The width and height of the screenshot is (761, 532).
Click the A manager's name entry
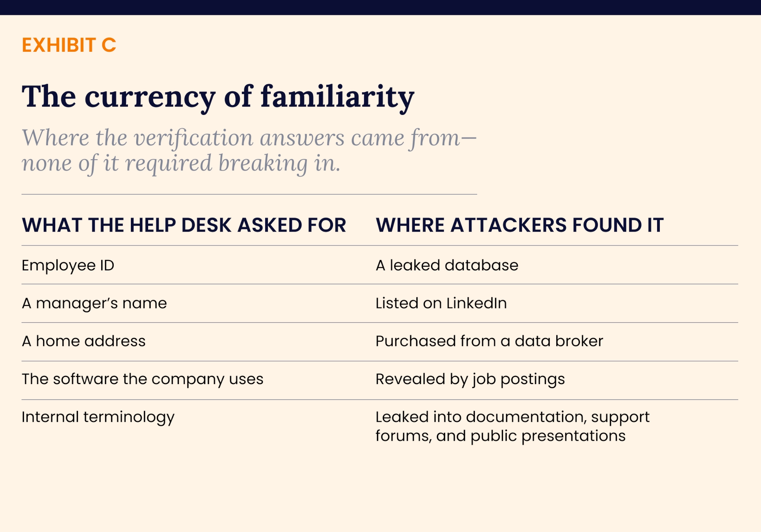[x=94, y=303]
